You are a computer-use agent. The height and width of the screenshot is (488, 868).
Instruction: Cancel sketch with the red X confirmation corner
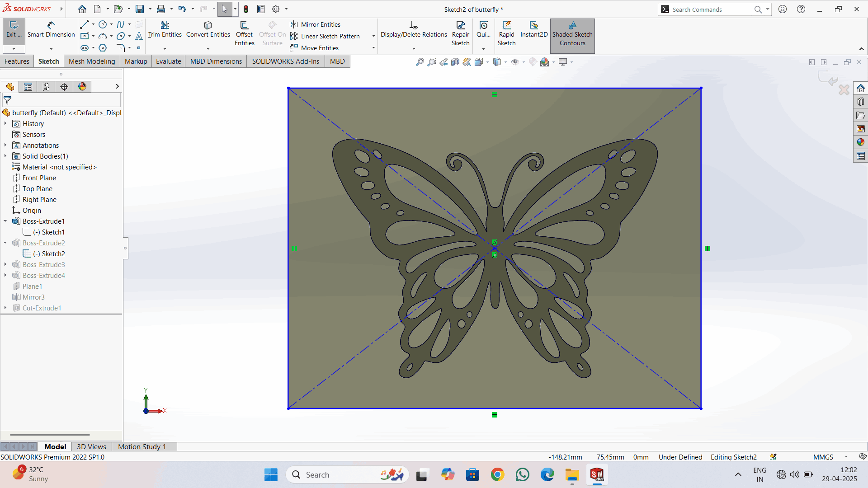(844, 89)
